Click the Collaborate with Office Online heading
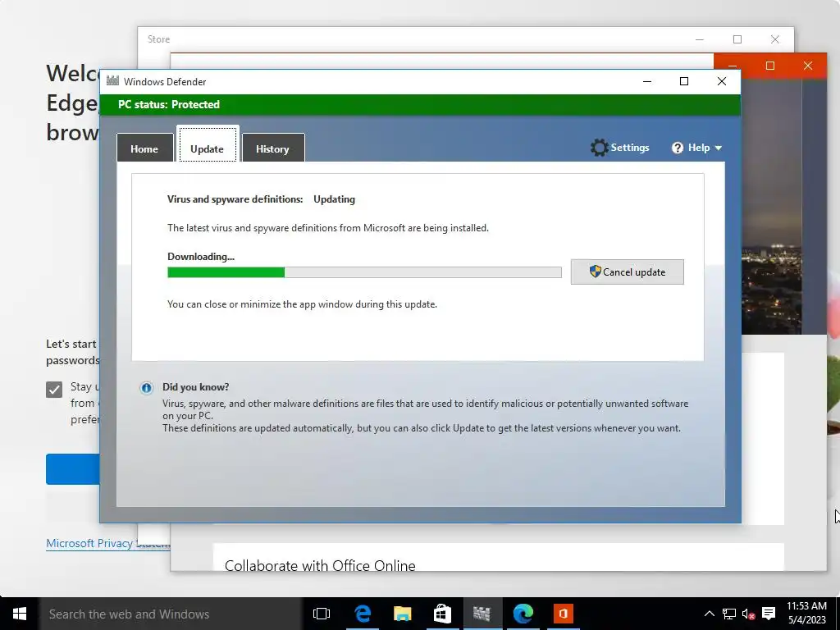 pyautogui.click(x=320, y=565)
